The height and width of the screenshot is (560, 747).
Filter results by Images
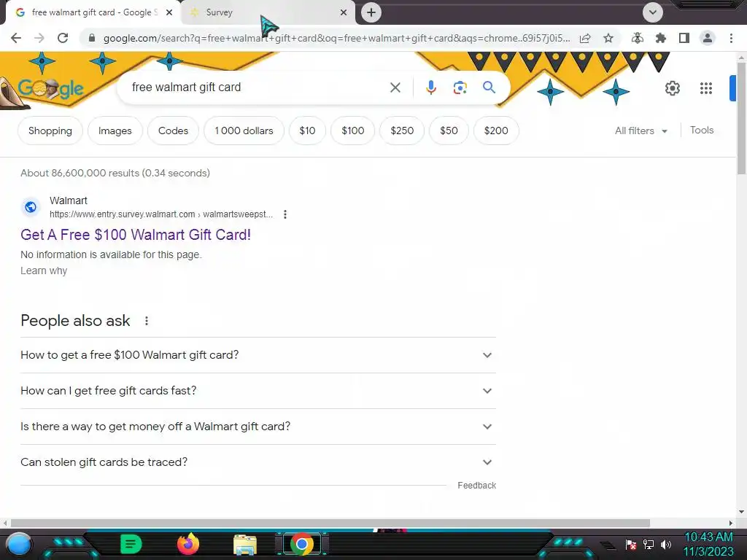(115, 131)
